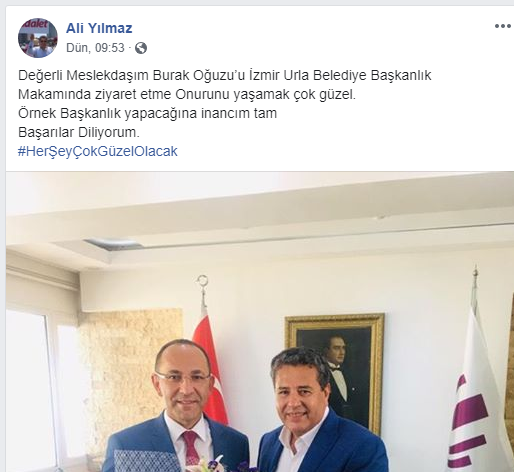Click the text line "Başarılar Diliyorum."
Image resolution: width=514 pixels, height=472 pixels.
(x=79, y=132)
